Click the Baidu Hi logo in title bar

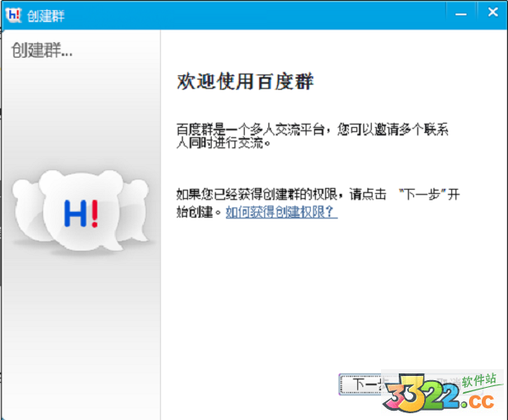(14, 15)
